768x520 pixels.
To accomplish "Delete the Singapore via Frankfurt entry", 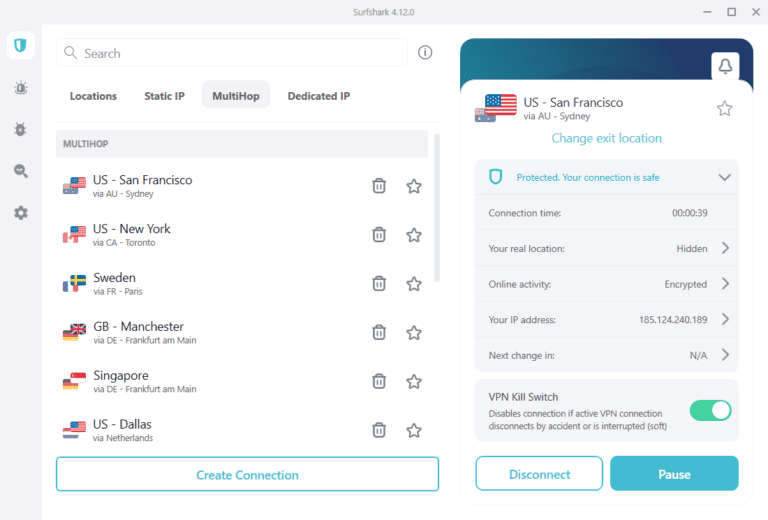I will 379,381.
